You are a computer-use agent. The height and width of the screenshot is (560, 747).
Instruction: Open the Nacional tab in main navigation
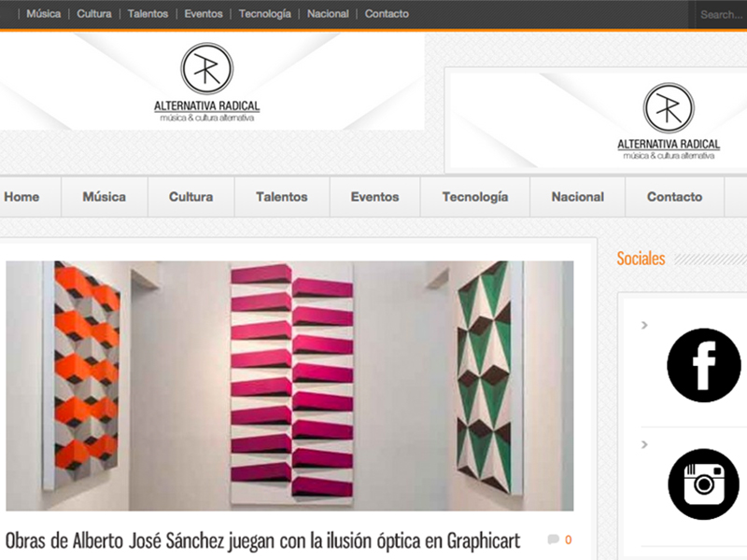pos(577,197)
